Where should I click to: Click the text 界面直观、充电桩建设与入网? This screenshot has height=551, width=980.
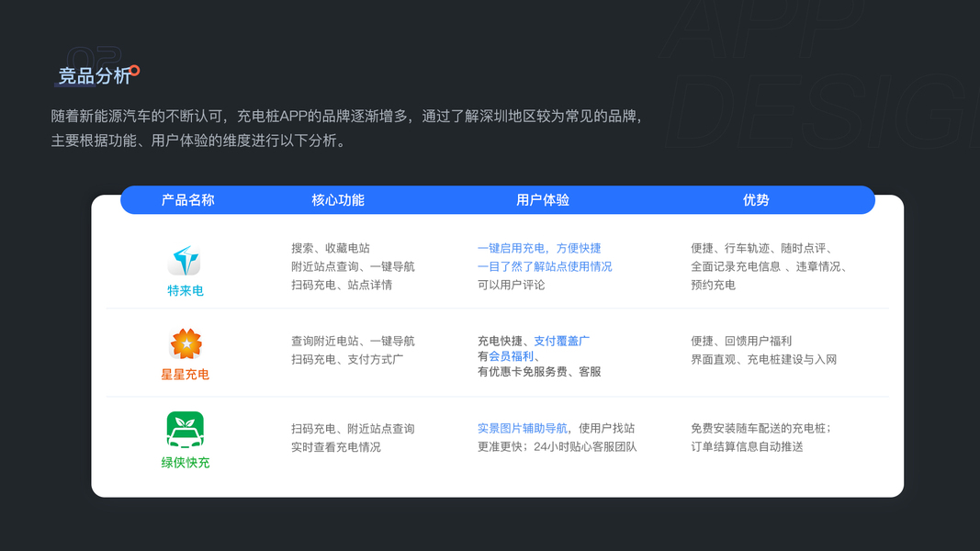coord(764,359)
